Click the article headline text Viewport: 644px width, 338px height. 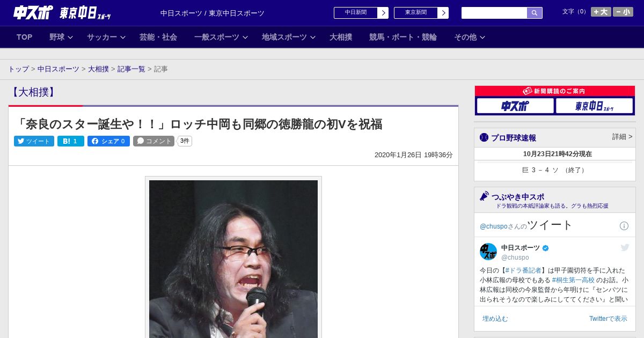coord(199,124)
